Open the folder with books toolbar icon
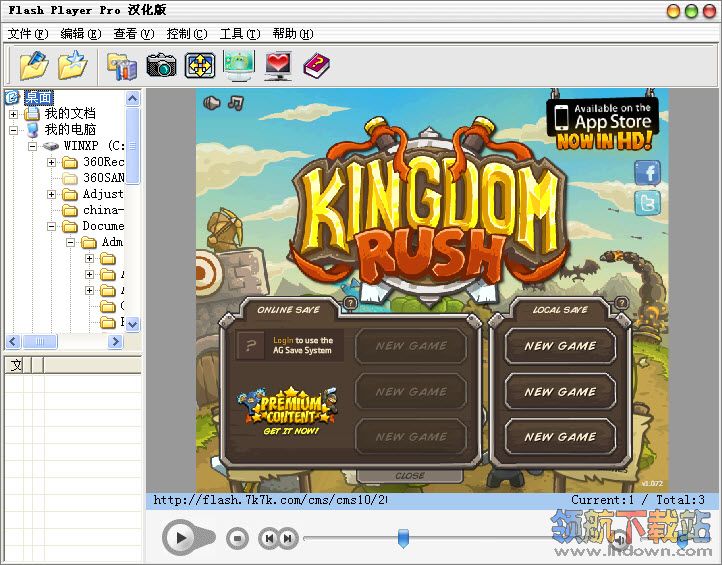722x565 pixels. tap(122, 66)
